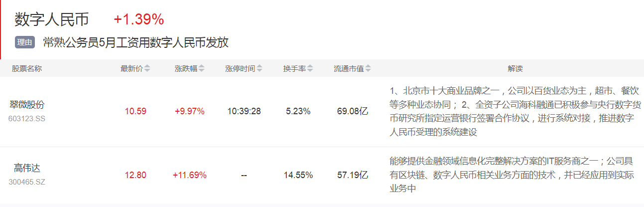Viewport: 644px width, 207px height.
Task: Click the 最新价 column header label
Action: click(x=131, y=69)
